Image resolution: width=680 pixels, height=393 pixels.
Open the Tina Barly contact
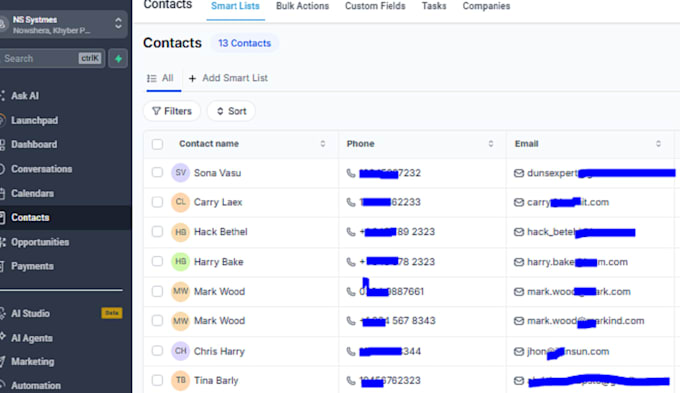216,380
